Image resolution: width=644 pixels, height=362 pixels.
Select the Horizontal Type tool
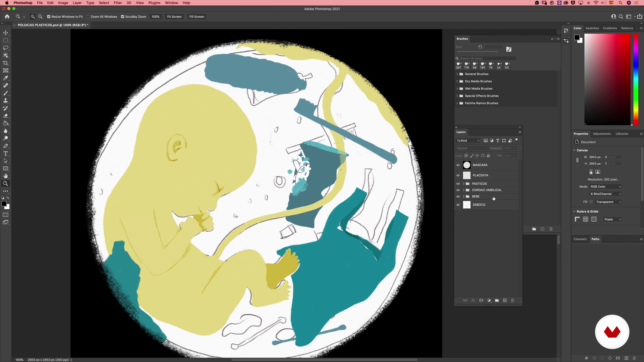pos(6,153)
